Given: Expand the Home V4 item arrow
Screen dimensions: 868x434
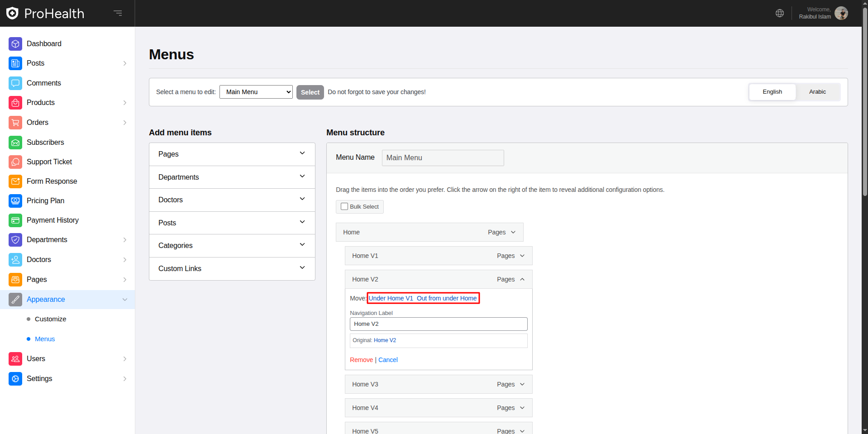Looking at the screenshot, I should click(522, 408).
